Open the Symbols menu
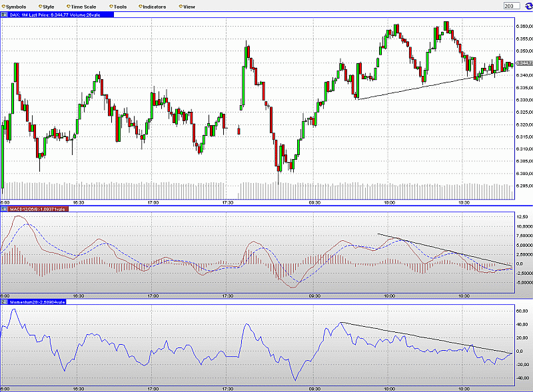Viewport: 533px width, 392px height. (14, 7)
